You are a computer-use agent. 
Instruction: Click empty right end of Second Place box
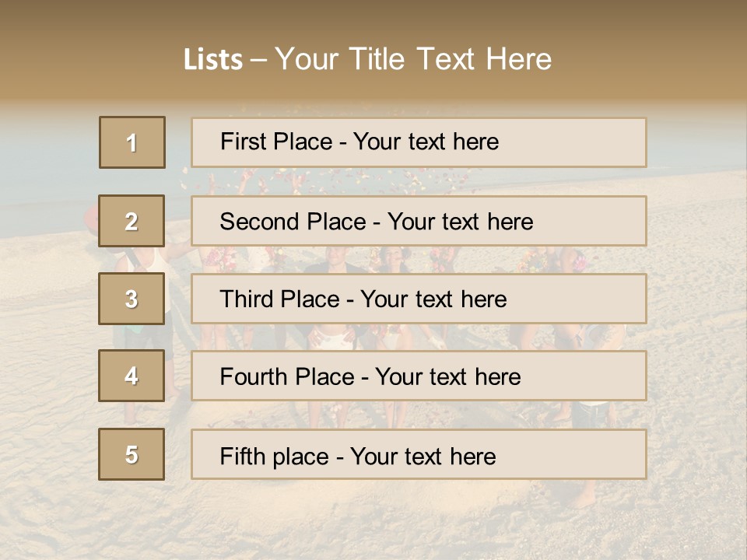[x=599, y=222]
